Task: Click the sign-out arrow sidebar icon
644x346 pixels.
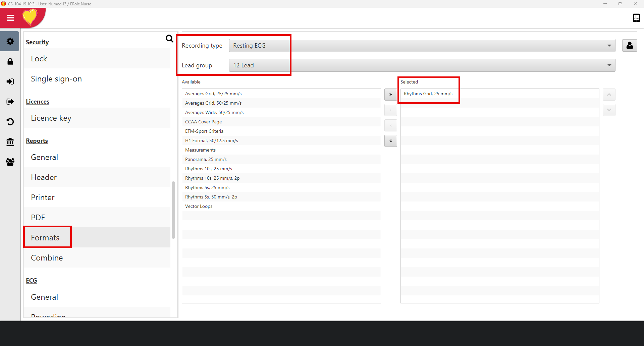Action: (x=10, y=102)
